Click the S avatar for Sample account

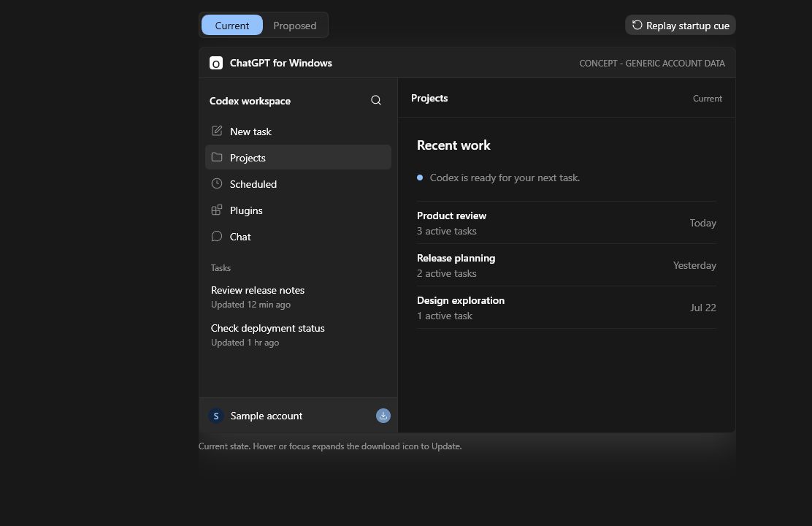(216, 416)
